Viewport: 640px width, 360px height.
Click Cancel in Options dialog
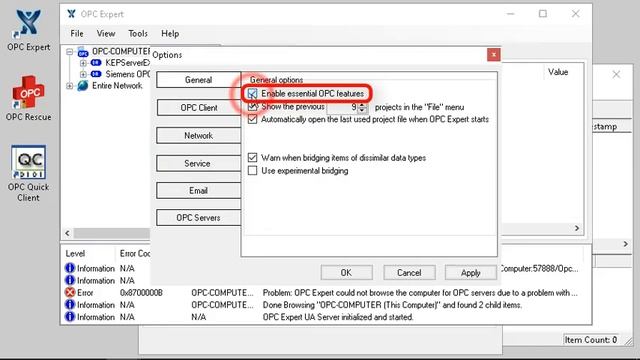409,273
